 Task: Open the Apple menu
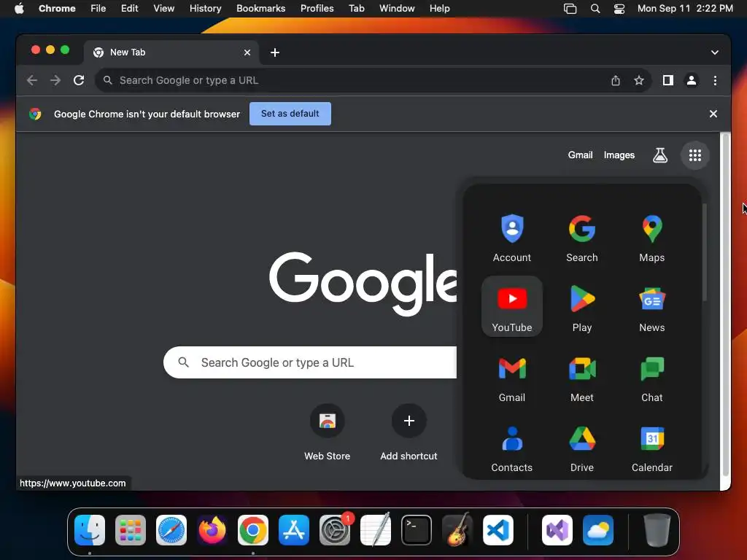19,9
